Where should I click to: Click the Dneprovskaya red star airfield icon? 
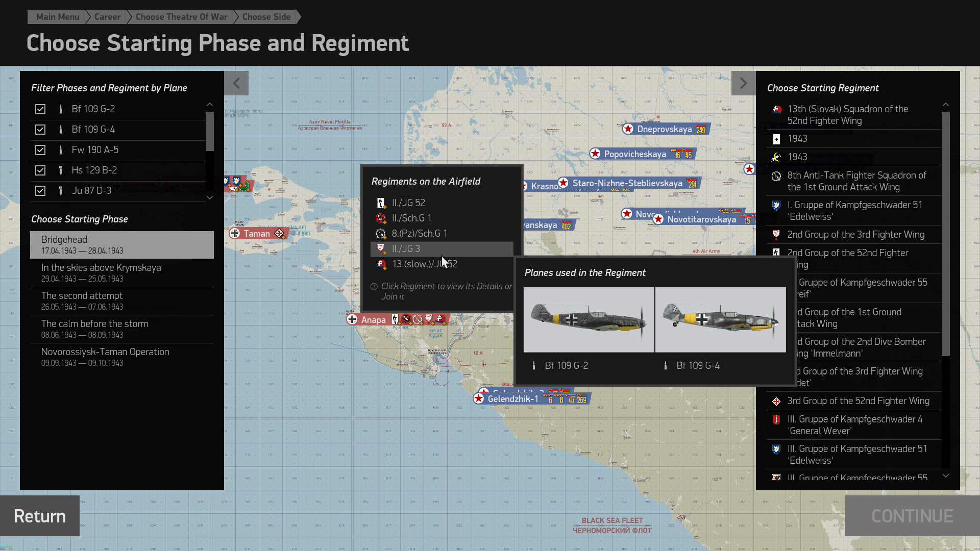pos(628,129)
